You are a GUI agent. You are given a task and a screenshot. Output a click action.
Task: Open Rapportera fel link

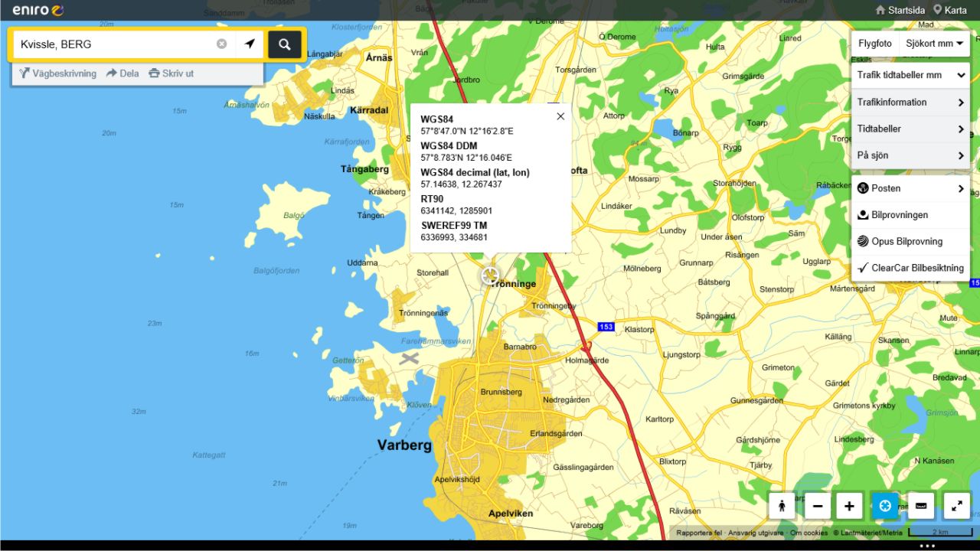[699, 533]
